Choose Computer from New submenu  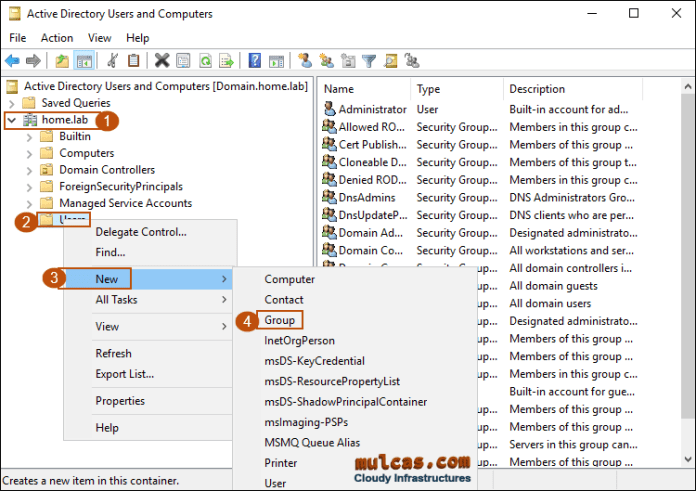tap(355, 279)
